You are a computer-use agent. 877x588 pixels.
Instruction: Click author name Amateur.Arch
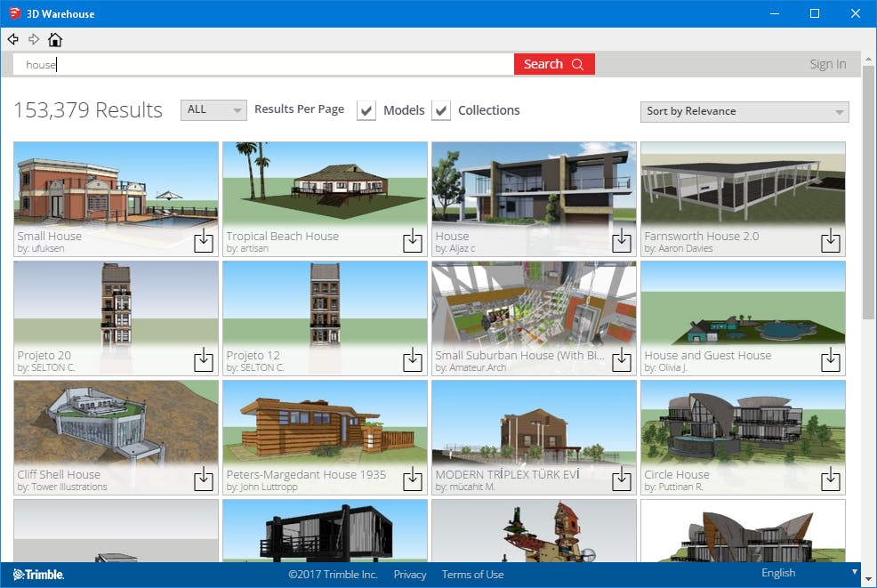click(x=478, y=367)
